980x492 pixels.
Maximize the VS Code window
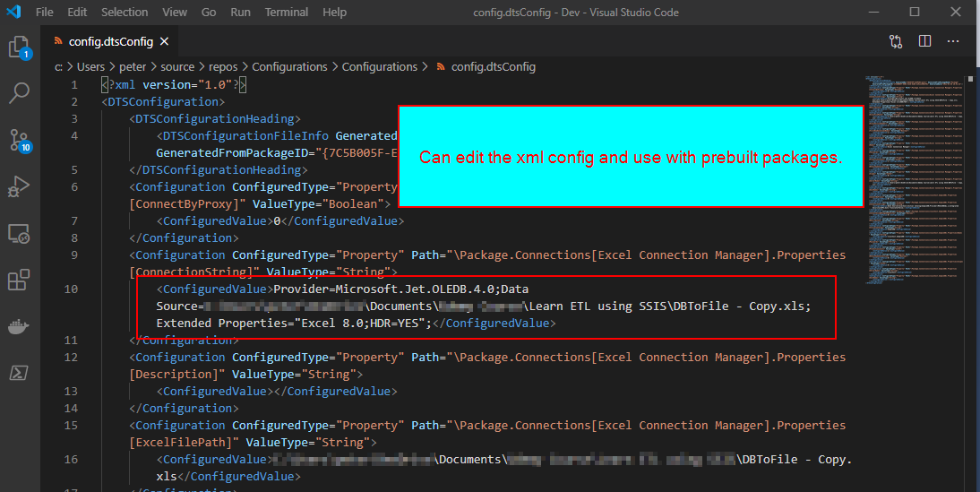point(915,12)
